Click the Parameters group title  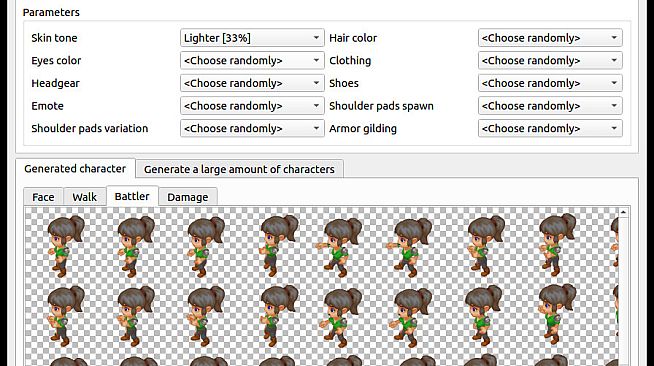51,12
